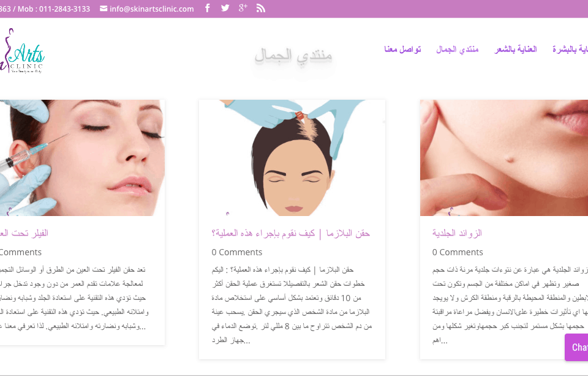This screenshot has height=377, width=588.
Task: Click 0 Comments under skin tags article
Action: (x=458, y=252)
